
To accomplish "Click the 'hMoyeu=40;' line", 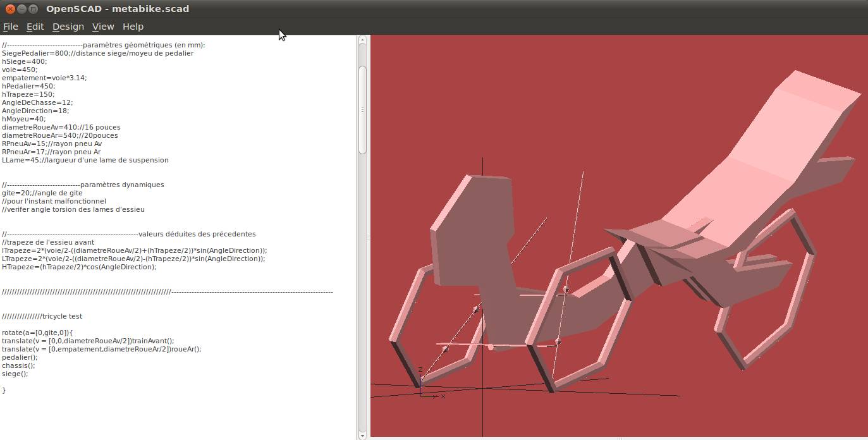I will pos(24,119).
